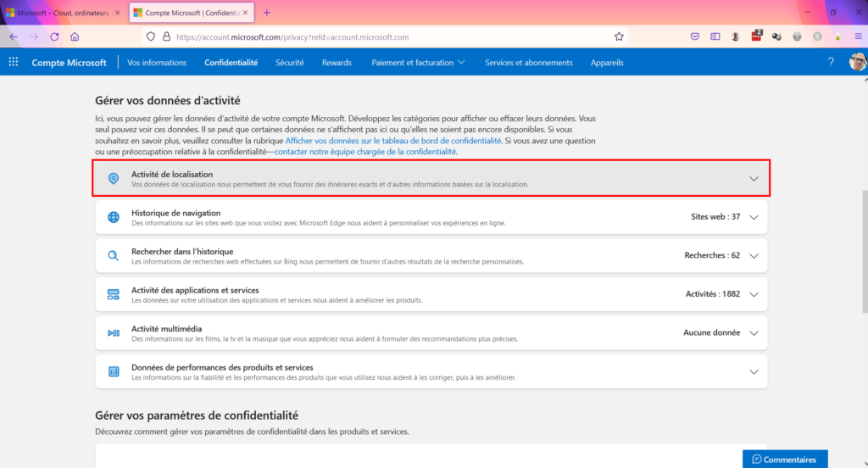868x468 pixels.
Task: Click the gray K extension icon
Action: [x=818, y=36]
